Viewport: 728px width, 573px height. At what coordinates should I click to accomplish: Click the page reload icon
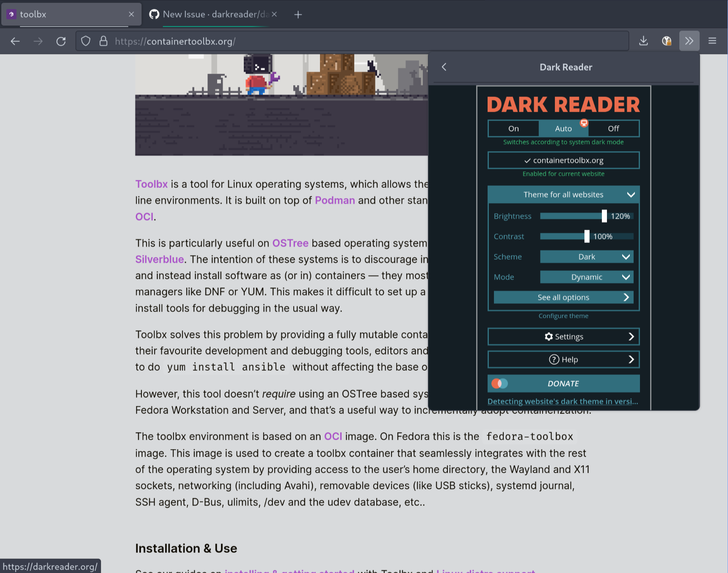61,41
